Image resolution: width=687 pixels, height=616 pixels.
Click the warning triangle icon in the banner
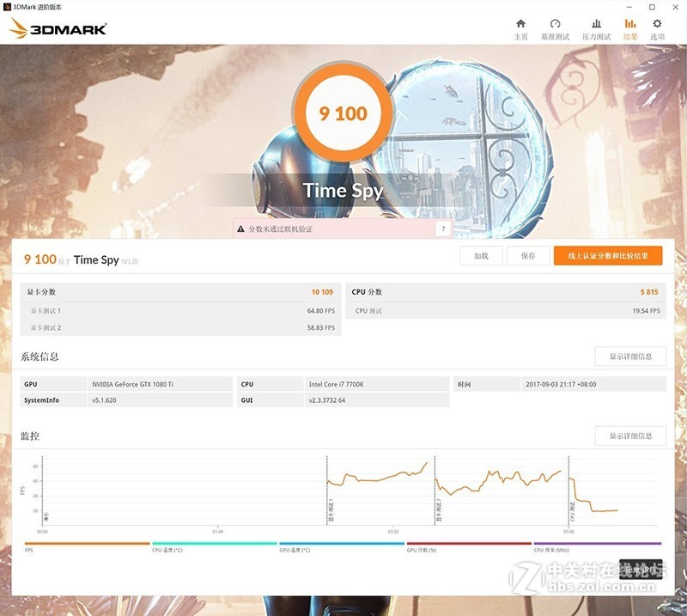tap(240, 229)
